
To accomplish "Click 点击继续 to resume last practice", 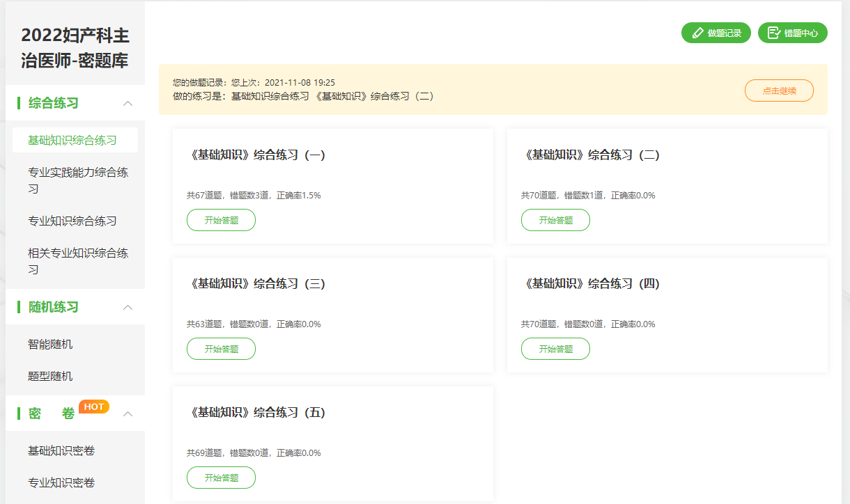I will (x=779, y=90).
